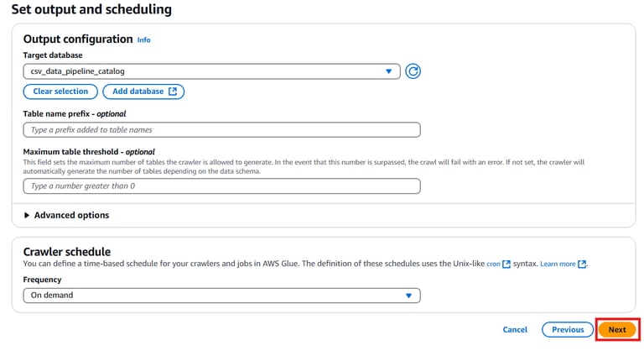Expand the Advanced options triangle
The image size is (644, 356).
(27, 216)
